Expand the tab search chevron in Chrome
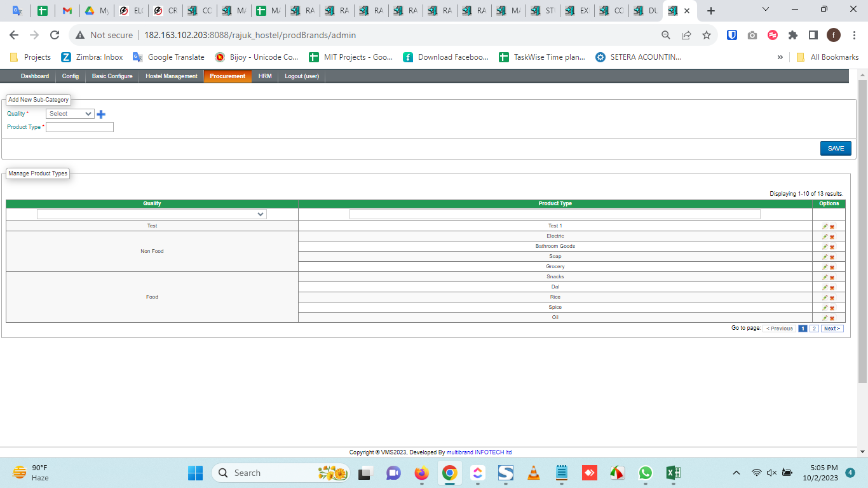Screen dimensions: 868x488 (766, 10)
